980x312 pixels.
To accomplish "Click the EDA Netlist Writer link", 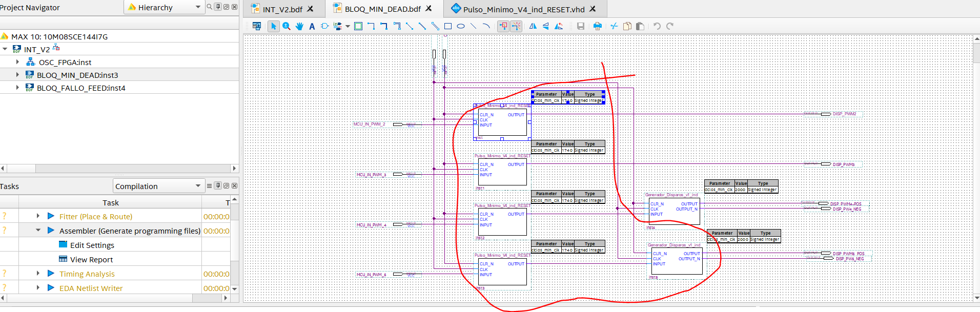I will tap(91, 288).
